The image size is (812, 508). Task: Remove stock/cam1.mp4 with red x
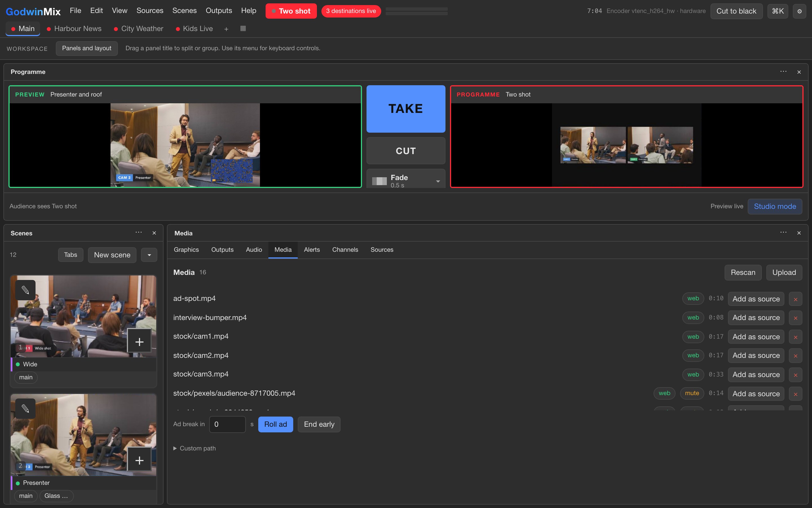click(x=795, y=337)
